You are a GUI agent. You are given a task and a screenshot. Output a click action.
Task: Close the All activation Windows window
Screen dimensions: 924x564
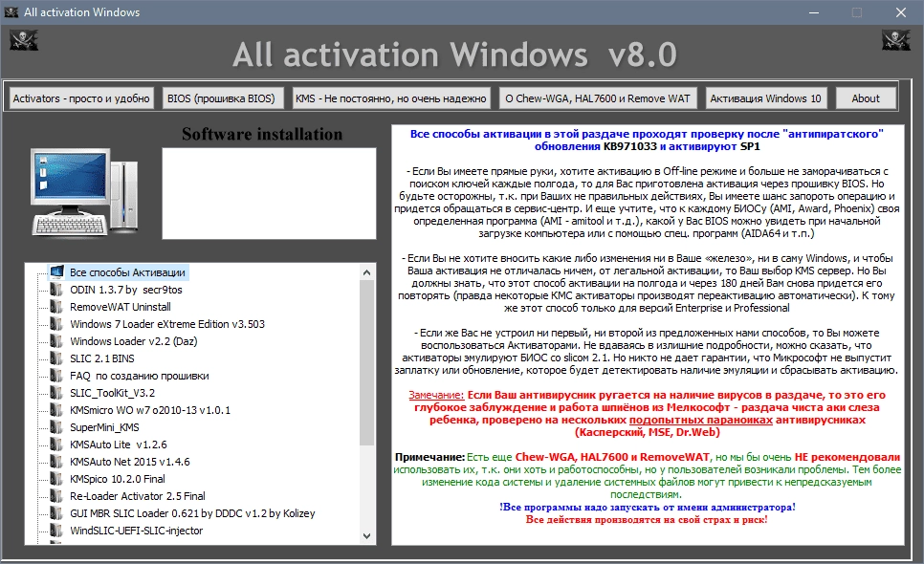(x=901, y=12)
